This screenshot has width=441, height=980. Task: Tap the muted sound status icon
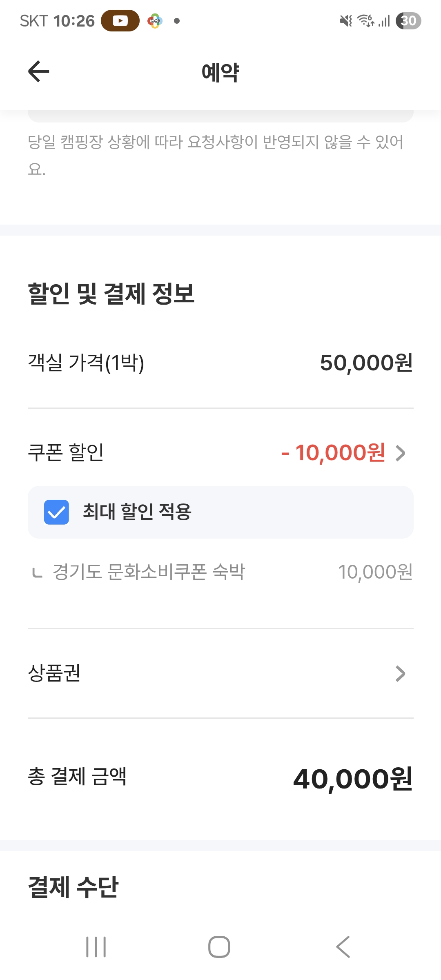tap(345, 21)
